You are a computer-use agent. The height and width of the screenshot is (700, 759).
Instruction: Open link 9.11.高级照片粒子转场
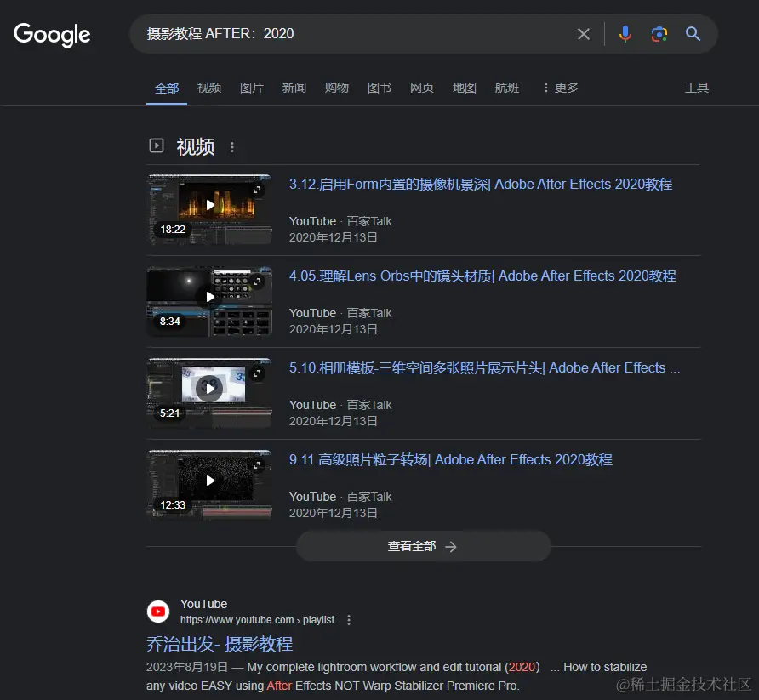[451, 460]
